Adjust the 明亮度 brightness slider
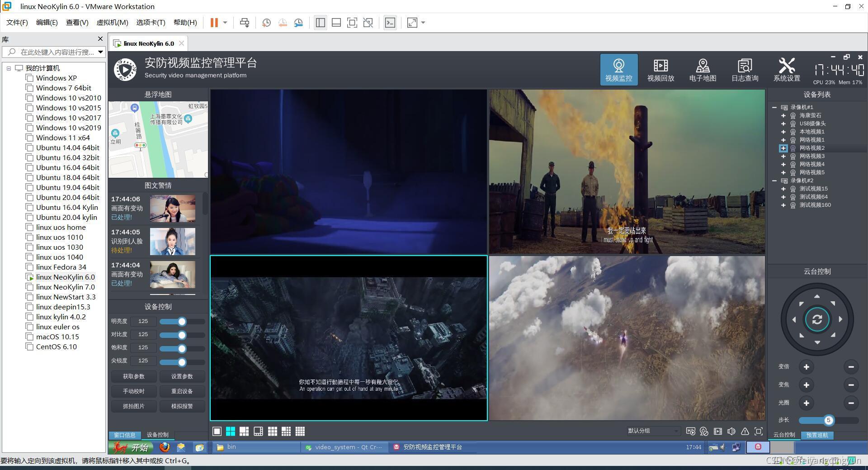 [182, 322]
